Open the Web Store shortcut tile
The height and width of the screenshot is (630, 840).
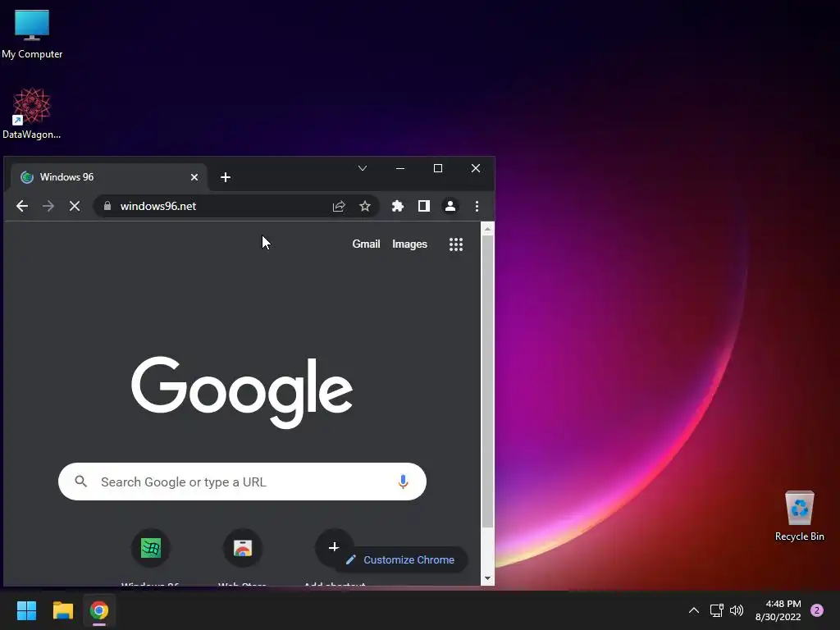[243, 548]
